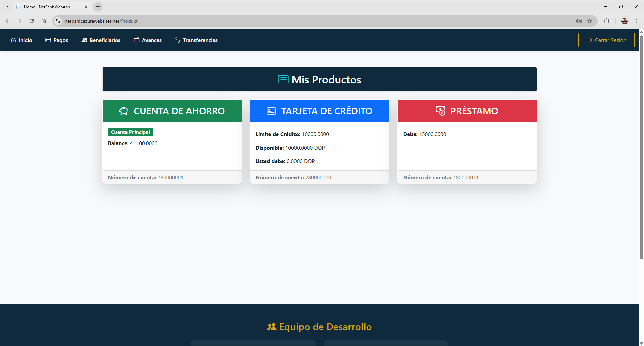Open the Chrome profile avatar icon
The width and height of the screenshot is (644, 346).
coord(624,21)
